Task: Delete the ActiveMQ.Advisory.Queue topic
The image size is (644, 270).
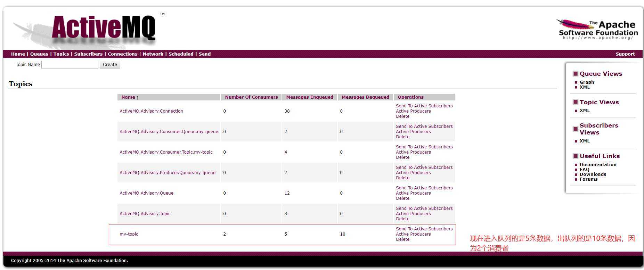Action: [402, 198]
